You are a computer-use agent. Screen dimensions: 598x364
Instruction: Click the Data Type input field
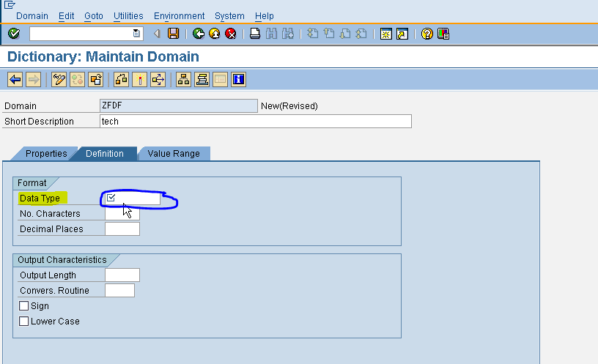[133, 198]
